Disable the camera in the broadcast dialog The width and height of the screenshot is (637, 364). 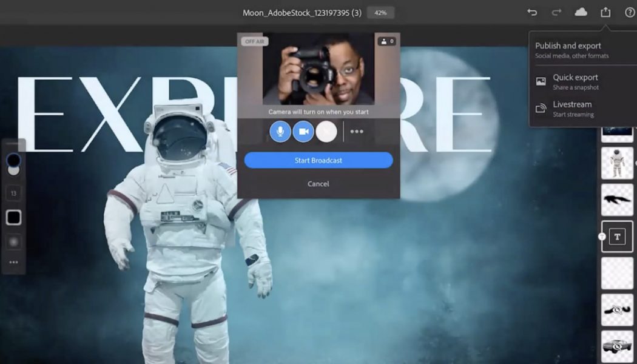point(303,131)
